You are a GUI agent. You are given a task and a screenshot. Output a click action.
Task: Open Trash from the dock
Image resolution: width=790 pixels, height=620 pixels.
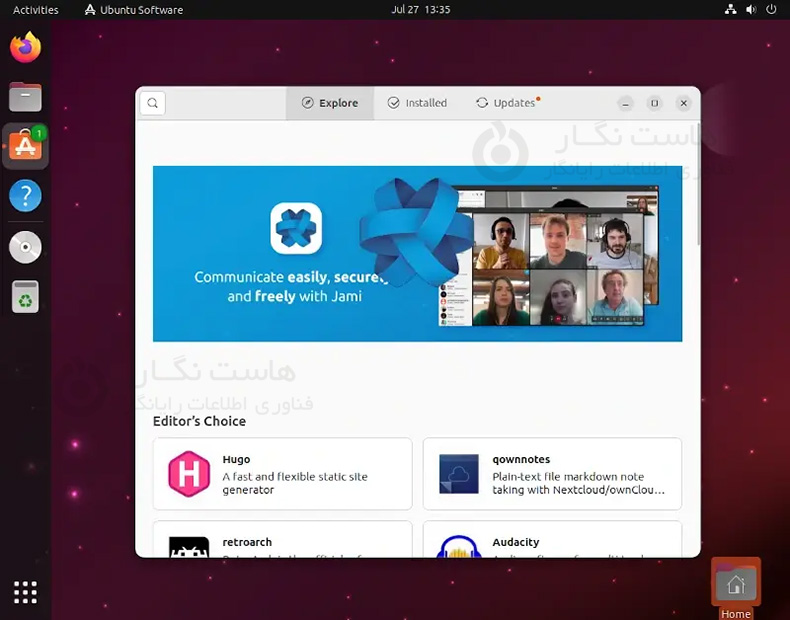[x=25, y=296]
